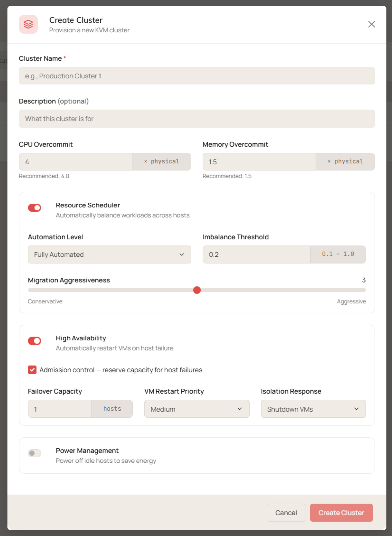Edit the Failover Capacity hosts field
Screen dimensions: 392x536
click(60, 409)
